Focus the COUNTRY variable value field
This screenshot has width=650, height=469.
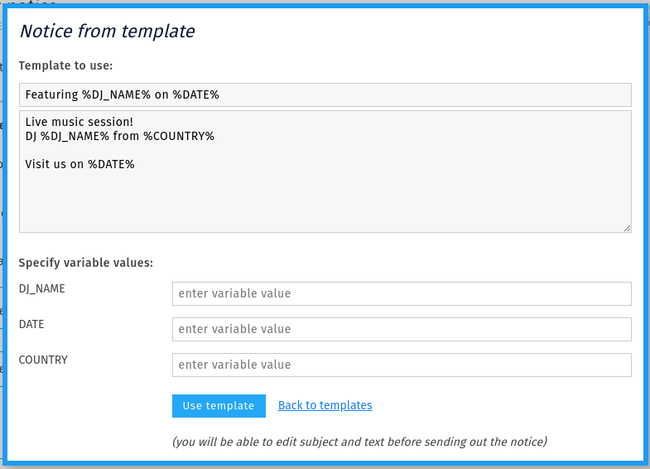[402, 365]
